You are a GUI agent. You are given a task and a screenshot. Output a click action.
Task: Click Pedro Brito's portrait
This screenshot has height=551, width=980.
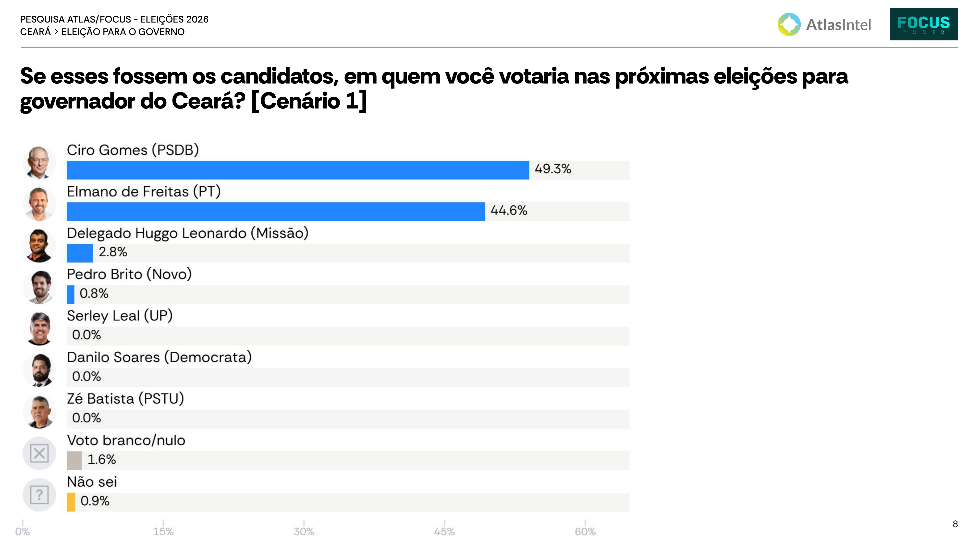click(x=39, y=287)
